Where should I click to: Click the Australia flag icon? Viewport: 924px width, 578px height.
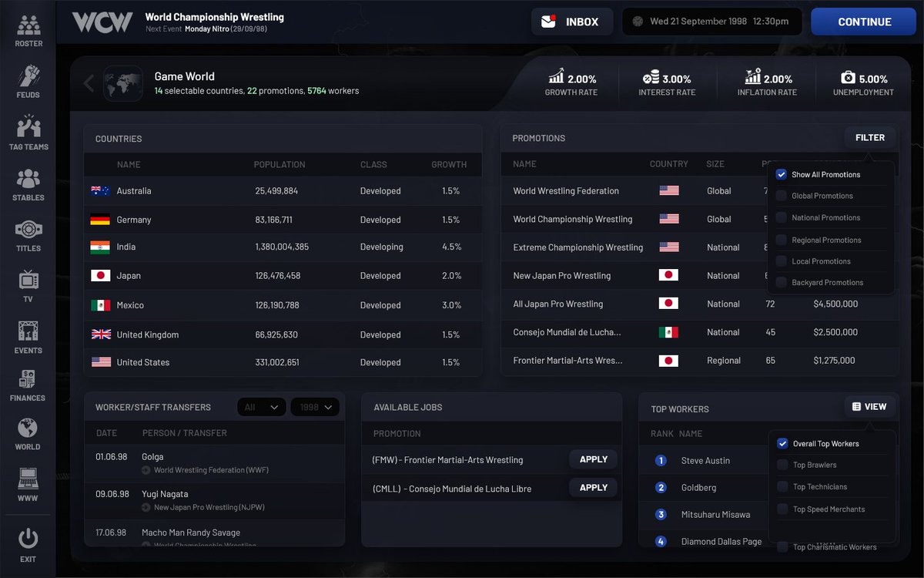click(x=100, y=191)
